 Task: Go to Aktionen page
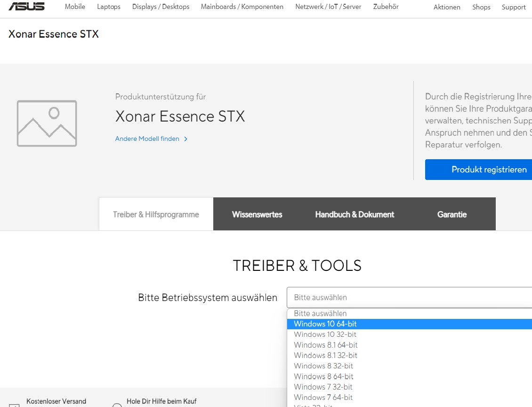tap(447, 7)
